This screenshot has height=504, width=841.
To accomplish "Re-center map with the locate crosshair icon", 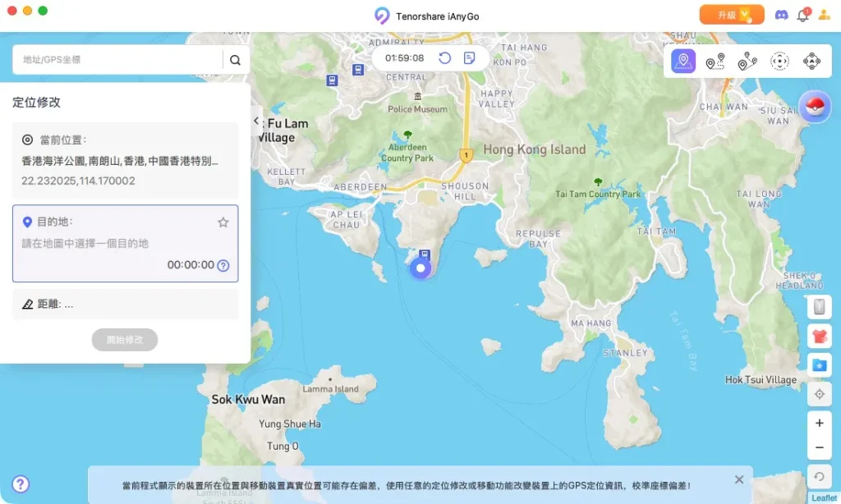I will click(819, 395).
